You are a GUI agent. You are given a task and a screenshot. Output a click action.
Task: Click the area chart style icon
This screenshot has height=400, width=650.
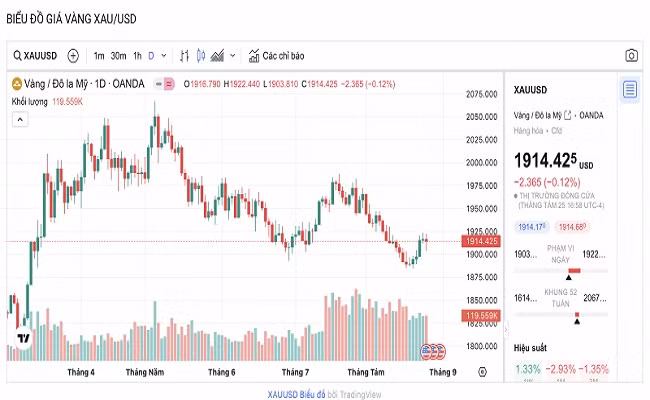click(217, 56)
